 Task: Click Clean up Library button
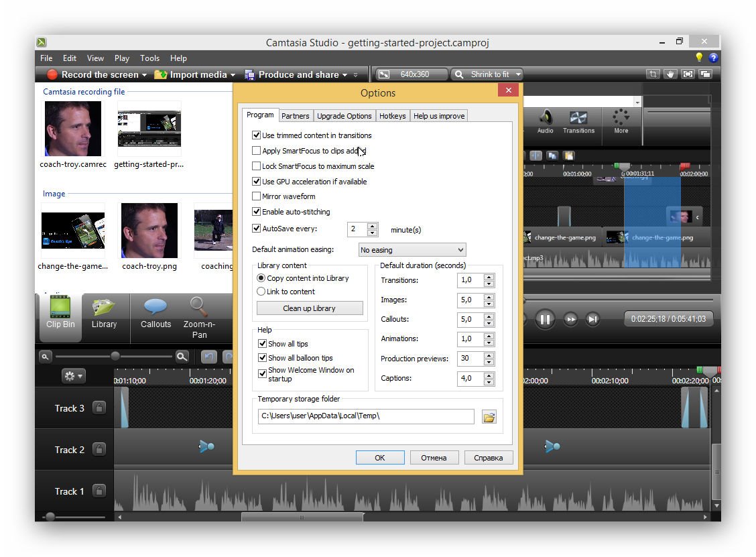pyautogui.click(x=310, y=308)
